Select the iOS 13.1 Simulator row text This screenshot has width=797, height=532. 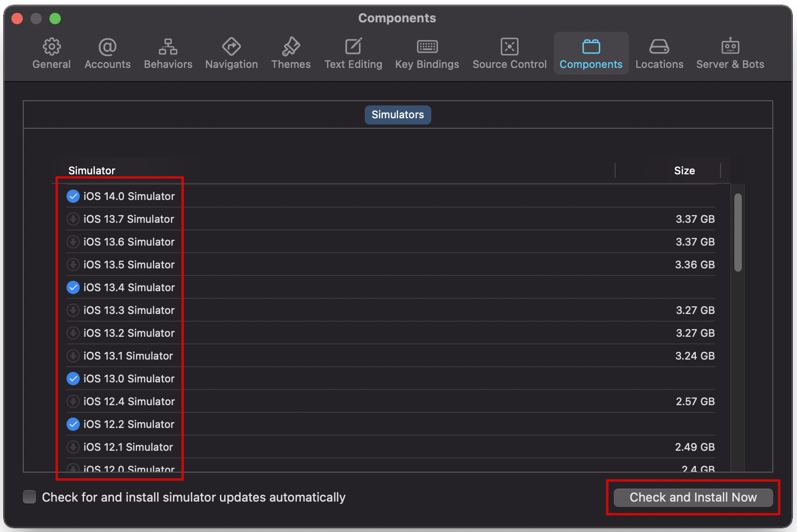point(128,356)
